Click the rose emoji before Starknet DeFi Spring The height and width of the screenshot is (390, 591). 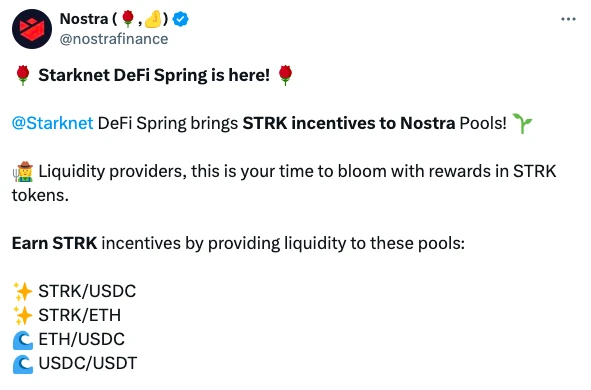[23, 75]
